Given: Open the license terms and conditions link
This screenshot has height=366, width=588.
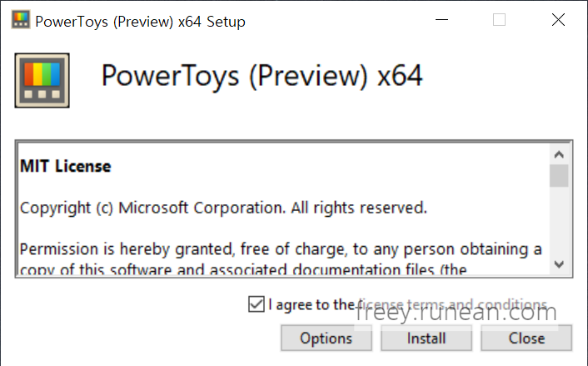Looking at the screenshot, I should pyautogui.click(x=452, y=304).
